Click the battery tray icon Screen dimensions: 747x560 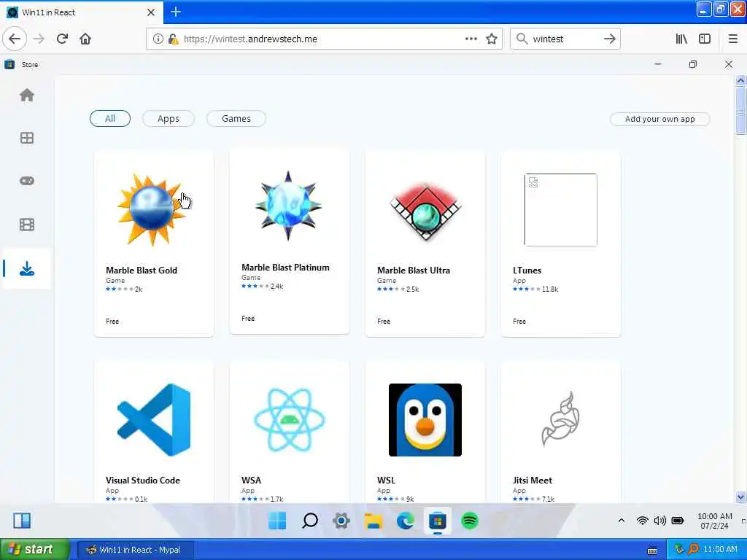(x=678, y=521)
